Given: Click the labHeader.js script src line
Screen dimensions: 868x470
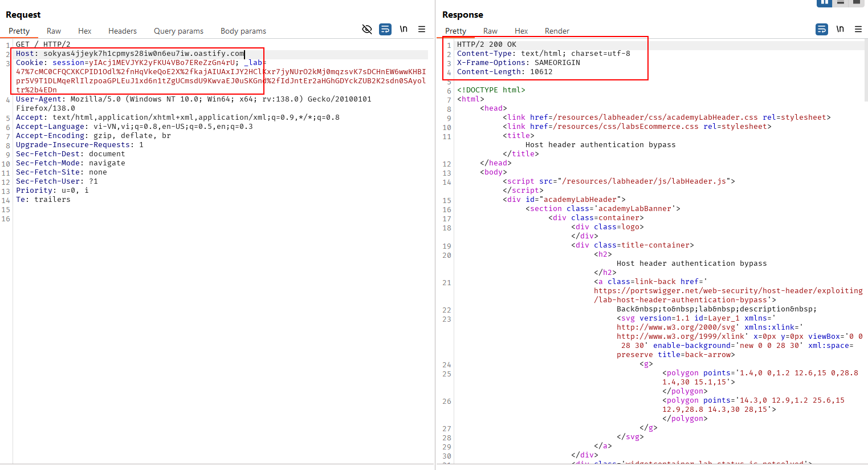Looking at the screenshot, I should [x=619, y=181].
